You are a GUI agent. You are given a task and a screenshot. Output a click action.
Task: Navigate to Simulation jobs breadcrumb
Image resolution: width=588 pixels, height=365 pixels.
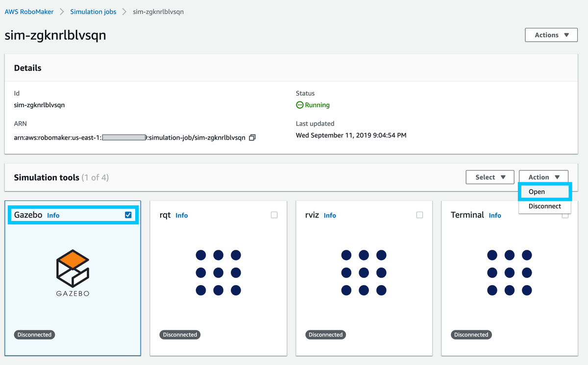pyautogui.click(x=93, y=11)
